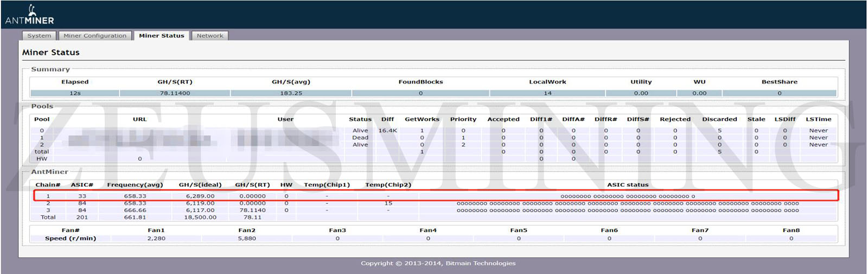Viewport: 868px width, 274px height.
Task: Select the GH/S(avg) value 183.25
Action: [x=291, y=93]
